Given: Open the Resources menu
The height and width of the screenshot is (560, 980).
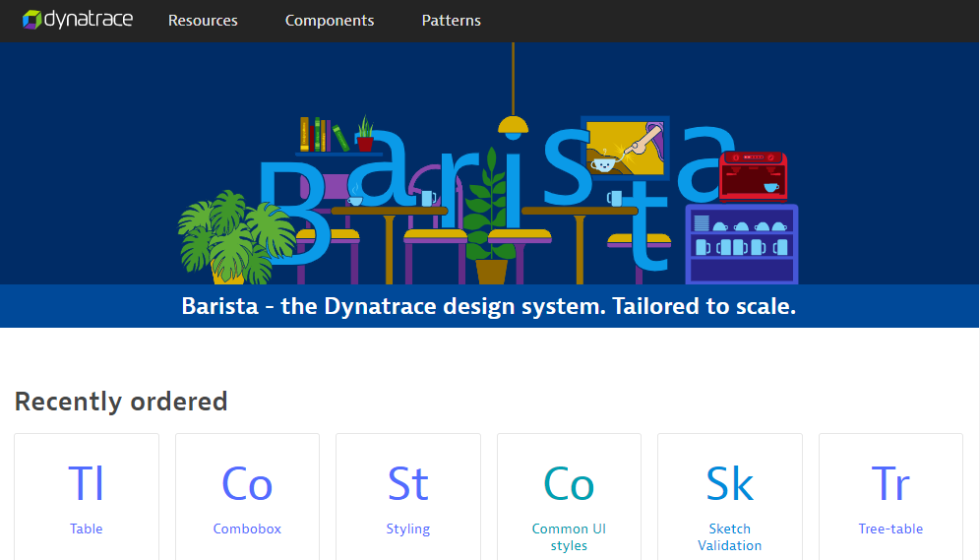Looking at the screenshot, I should [203, 21].
